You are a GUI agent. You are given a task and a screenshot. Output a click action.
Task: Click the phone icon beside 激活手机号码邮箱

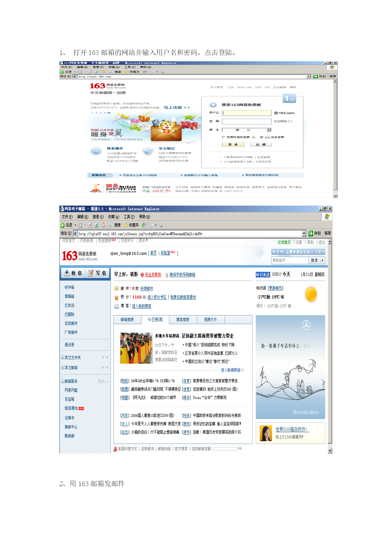[167, 275]
